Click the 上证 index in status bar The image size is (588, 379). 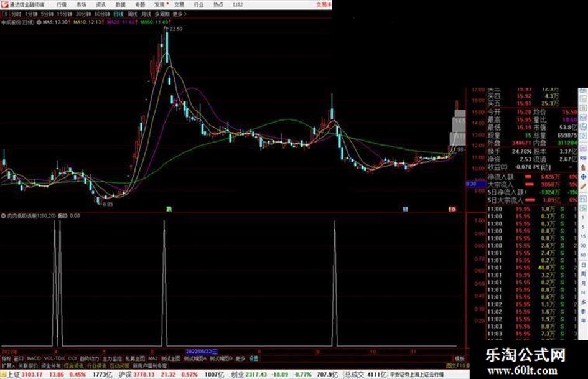[12, 375]
